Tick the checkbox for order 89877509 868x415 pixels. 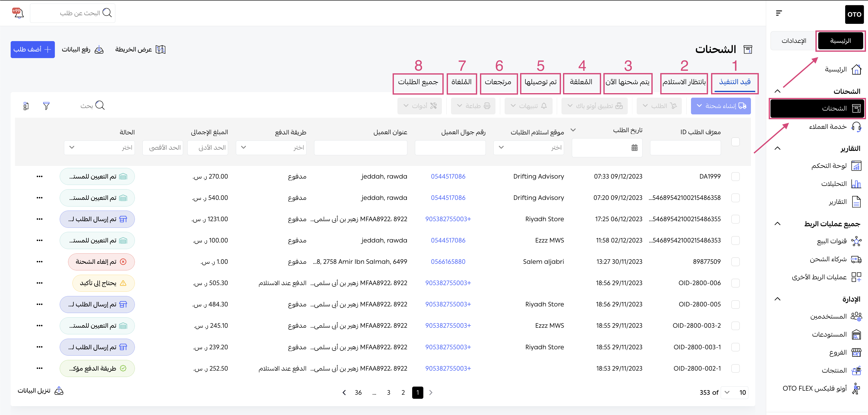tap(735, 262)
